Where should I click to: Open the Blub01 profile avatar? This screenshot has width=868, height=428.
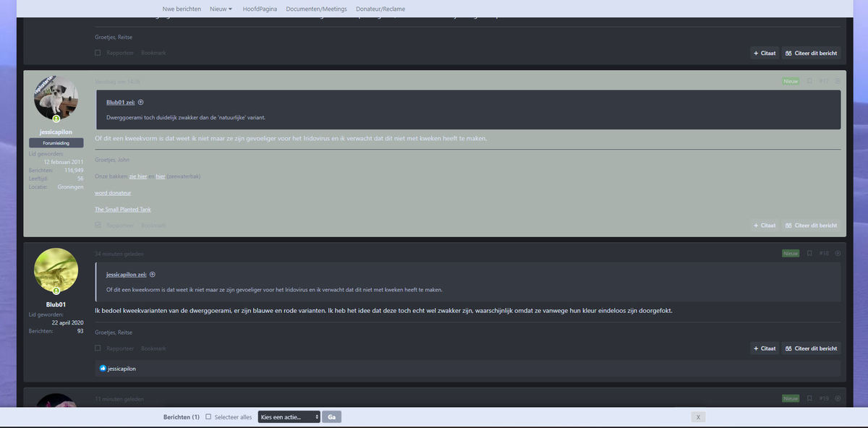tap(56, 271)
